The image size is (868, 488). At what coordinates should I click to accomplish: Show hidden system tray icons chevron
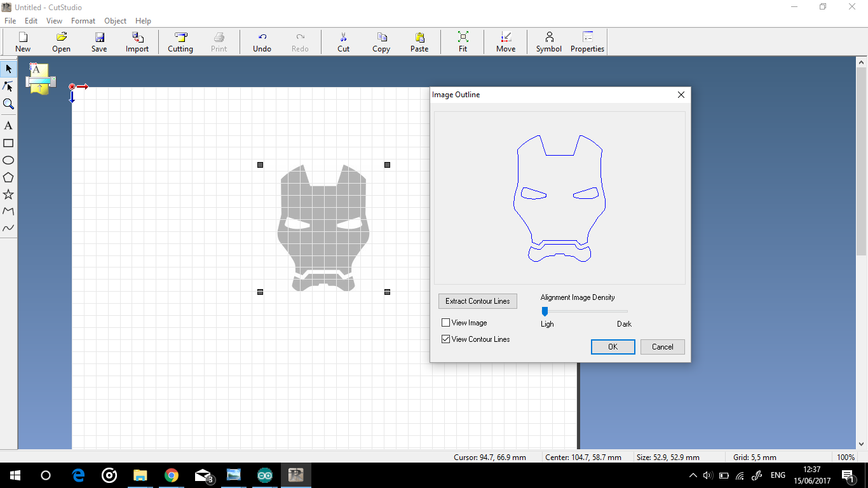tap(693, 475)
